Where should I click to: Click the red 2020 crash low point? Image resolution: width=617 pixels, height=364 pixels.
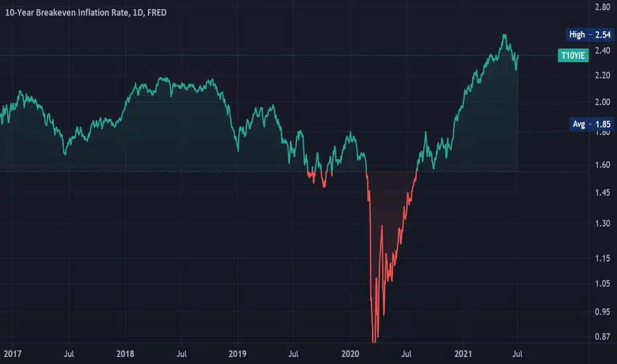pos(374,341)
